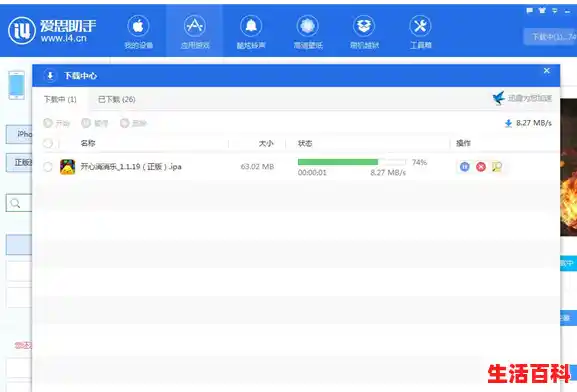Click the Xunlei acceleration link text
The height and width of the screenshot is (392, 577).
[530, 98]
